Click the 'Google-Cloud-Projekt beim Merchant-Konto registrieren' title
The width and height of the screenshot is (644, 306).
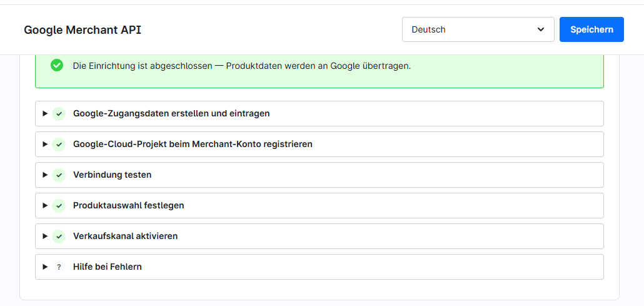tap(193, 145)
